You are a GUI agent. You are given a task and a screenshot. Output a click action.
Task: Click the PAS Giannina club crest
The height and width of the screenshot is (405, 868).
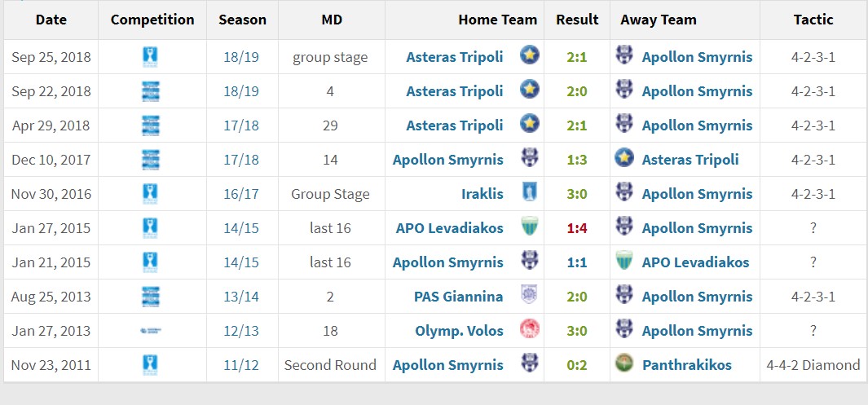click(530, 296)
